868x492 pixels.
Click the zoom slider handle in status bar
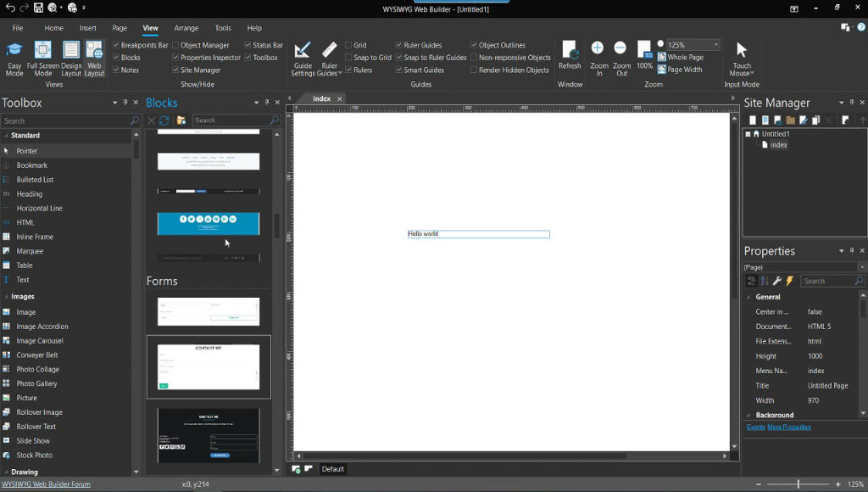[798, 484]
